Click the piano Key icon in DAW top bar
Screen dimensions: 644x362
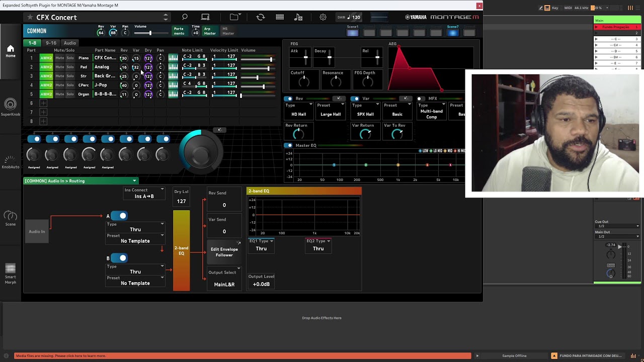(547, 8)
